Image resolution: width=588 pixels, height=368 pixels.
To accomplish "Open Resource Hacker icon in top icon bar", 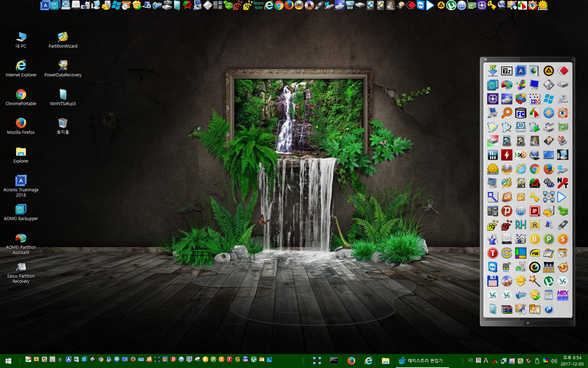I will pyautogui.click(x=258, y=5).
